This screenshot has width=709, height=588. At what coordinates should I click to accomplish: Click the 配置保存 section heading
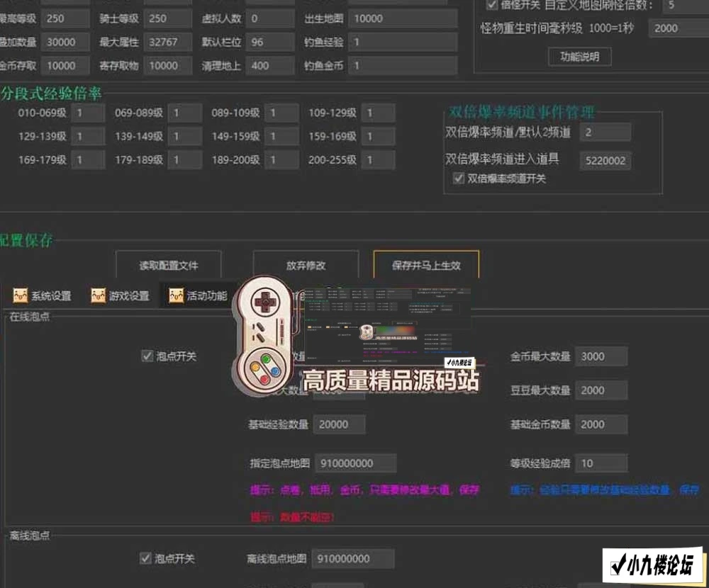(26, 240)
